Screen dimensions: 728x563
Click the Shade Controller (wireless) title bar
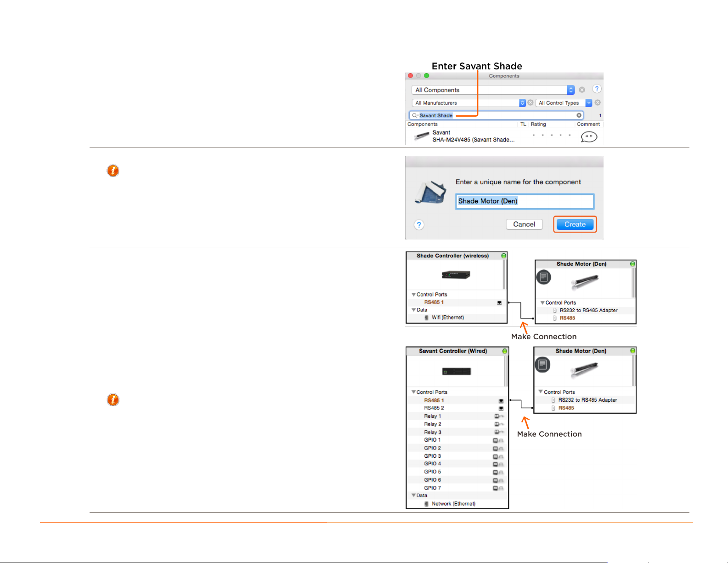[x=457, y=256]
